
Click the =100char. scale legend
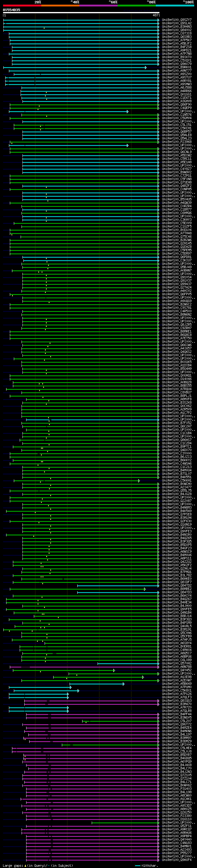[150, 866]
